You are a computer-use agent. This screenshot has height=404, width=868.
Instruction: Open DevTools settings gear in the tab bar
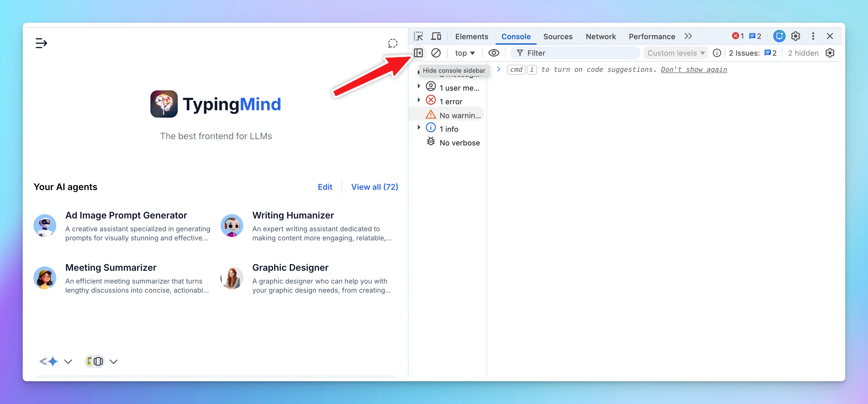pyautogui.click(x=796, y=36)
